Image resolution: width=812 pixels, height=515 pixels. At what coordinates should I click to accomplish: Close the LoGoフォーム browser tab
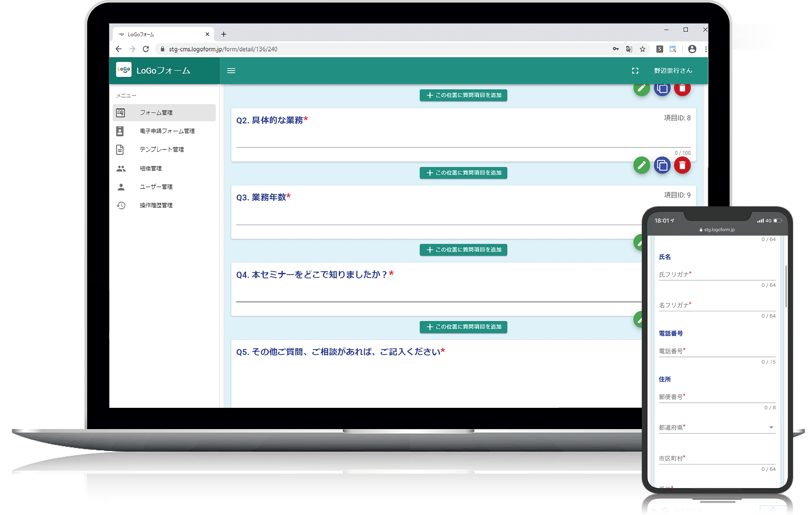207,34
